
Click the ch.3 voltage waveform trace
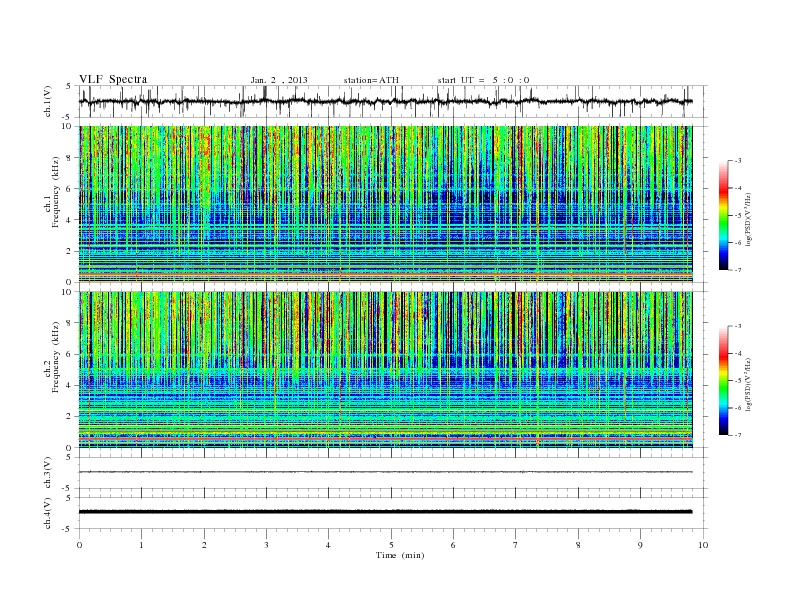[385, 472]
